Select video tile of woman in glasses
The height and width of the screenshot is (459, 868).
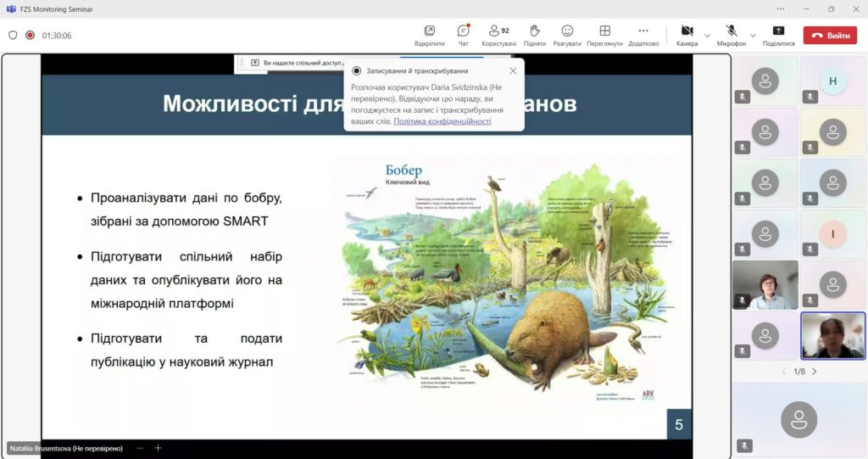tap(765, 285)
